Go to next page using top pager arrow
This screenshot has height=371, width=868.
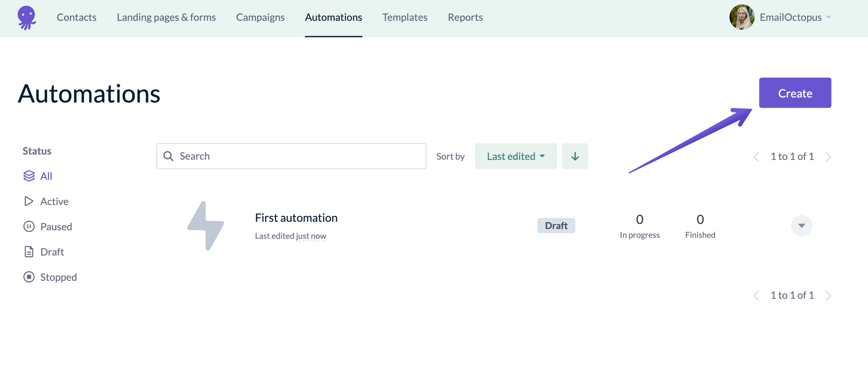pos(828,157)
